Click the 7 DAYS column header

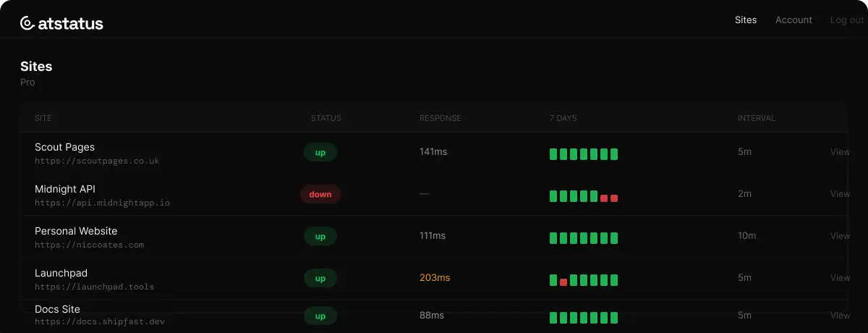(563, 118)
